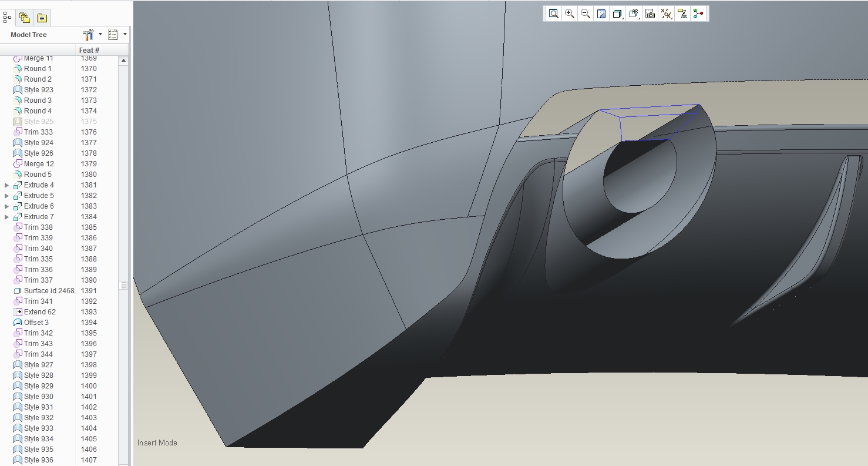Click feature number 1381 cell
Viewport: 868px width, 466px height.
click(89, 185)
